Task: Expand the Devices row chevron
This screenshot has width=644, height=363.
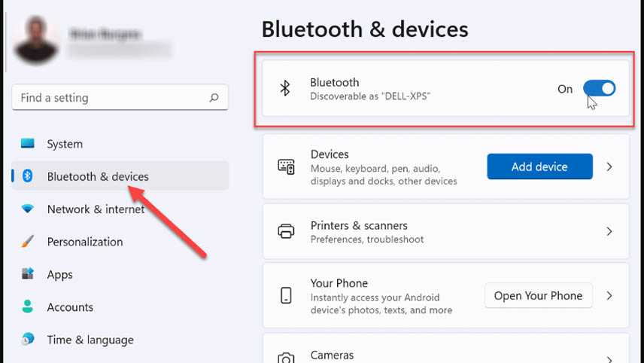Action: tap(609, 167)
